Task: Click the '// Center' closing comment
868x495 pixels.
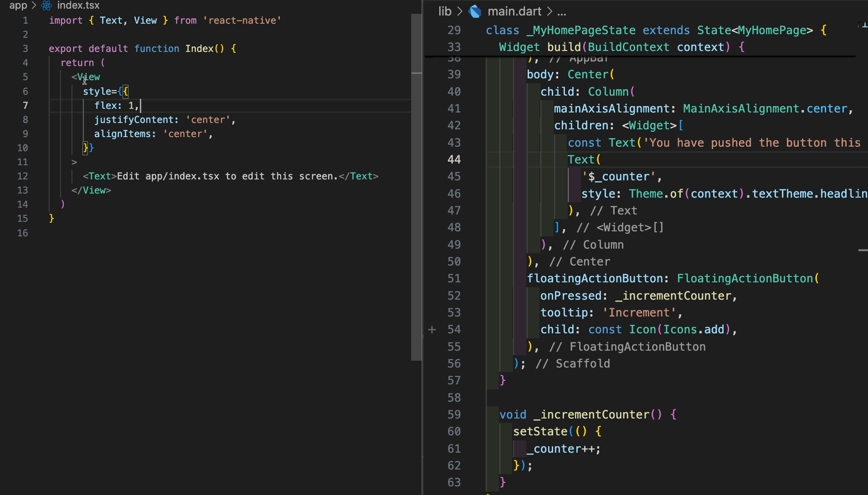Action: (580, 262)
